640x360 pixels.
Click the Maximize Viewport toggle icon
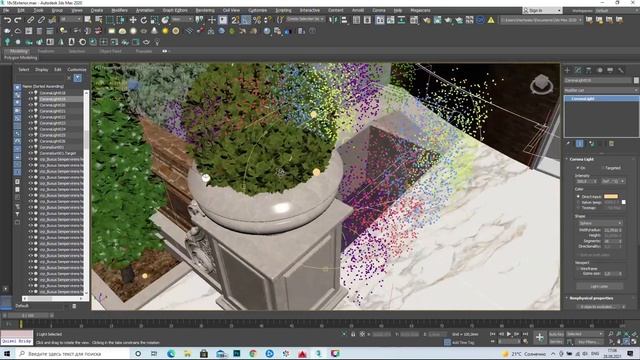coord(634,342)
